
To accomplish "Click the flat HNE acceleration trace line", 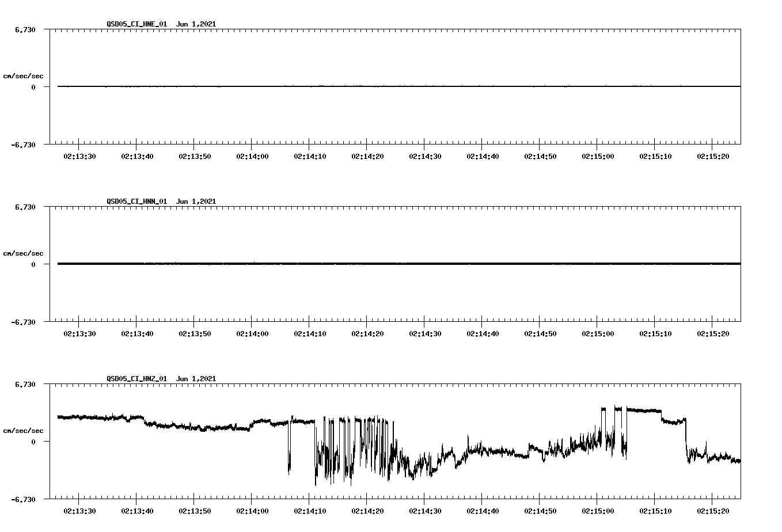I will (399, 86).
